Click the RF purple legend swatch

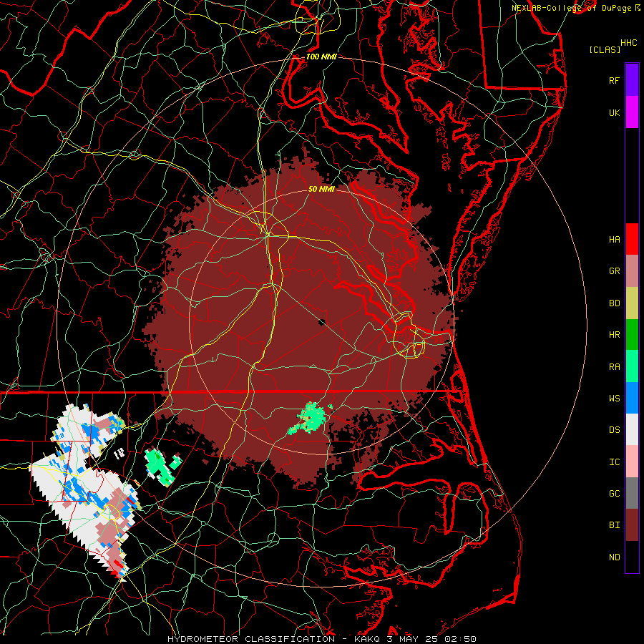(x=632, y=80)
